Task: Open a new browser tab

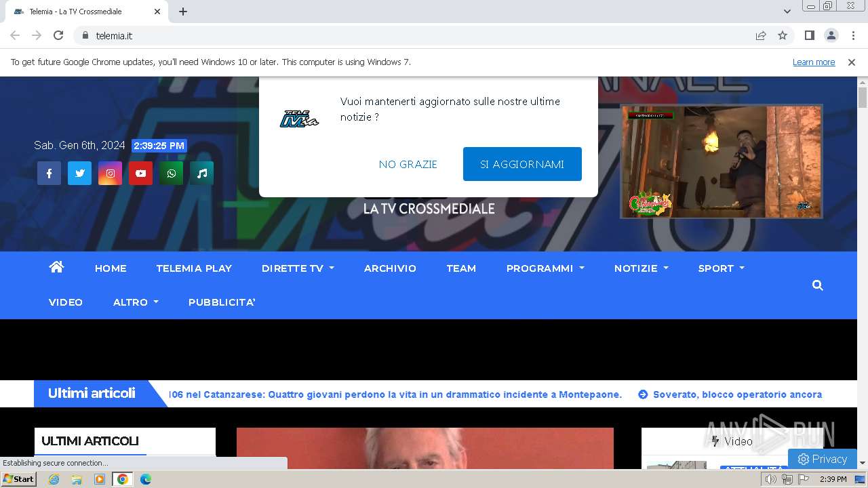Action: click(183, 12)
